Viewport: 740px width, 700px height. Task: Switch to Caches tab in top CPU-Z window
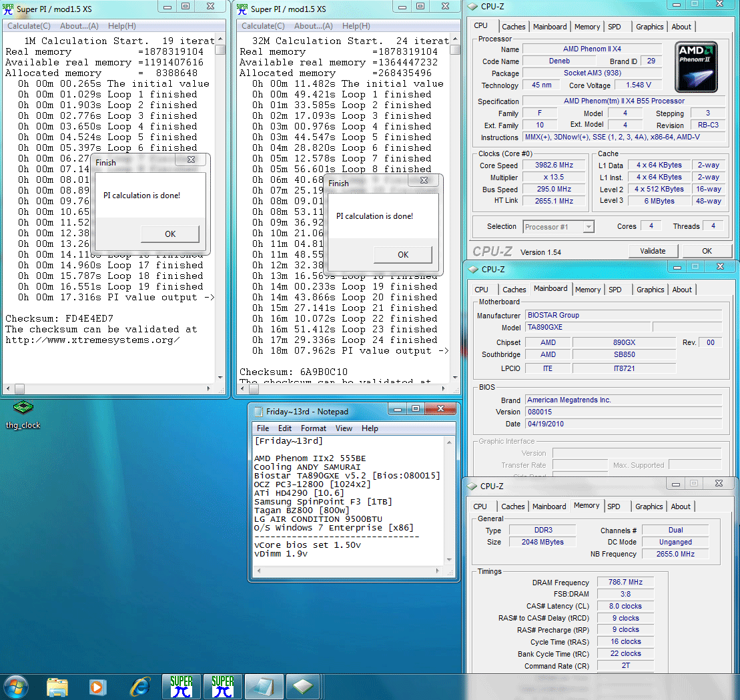(x=513, y=27)
